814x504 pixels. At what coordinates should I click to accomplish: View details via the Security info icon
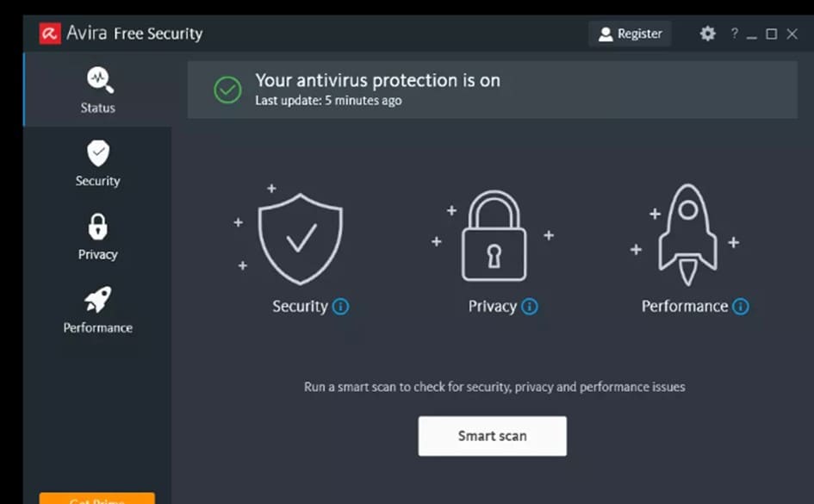click(x=344, y=306)
